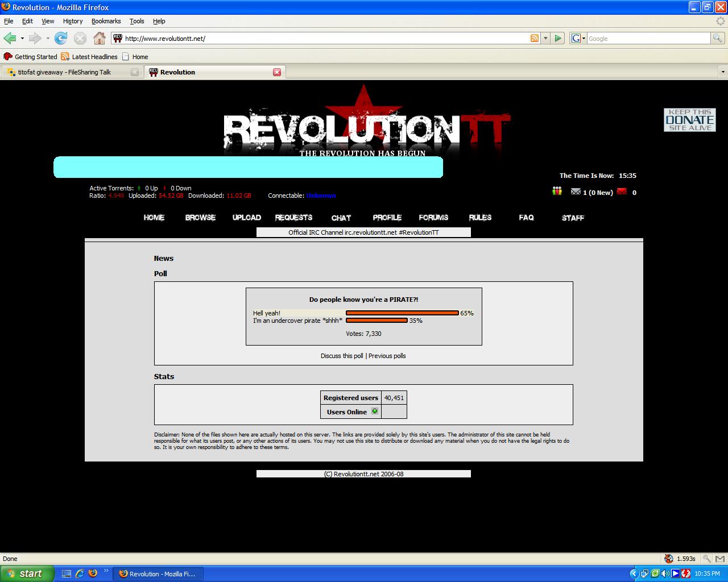Viewport: 728px width, 582px height.
Task: Open the UPLOAD page
Action: point(247,218)
